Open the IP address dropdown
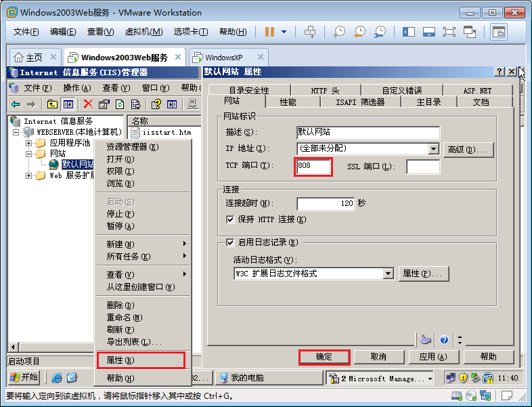The height and width of the screenshot is (407, 532). coord(434,149)
